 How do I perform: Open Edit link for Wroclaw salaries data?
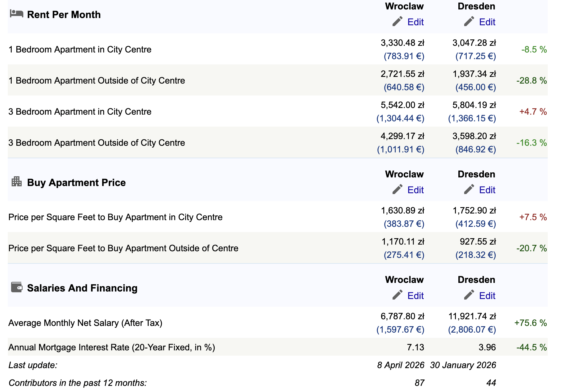click(x=415, y=296)
